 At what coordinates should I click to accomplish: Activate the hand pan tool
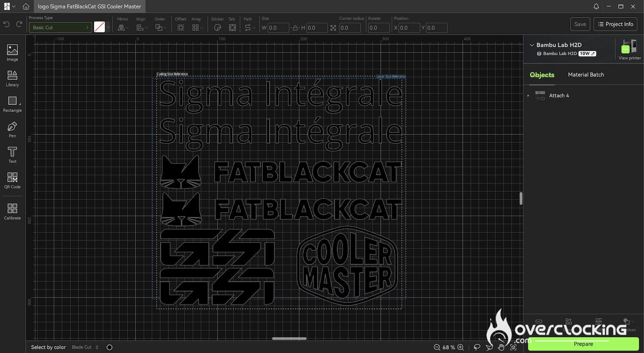(x=501, y=347)
